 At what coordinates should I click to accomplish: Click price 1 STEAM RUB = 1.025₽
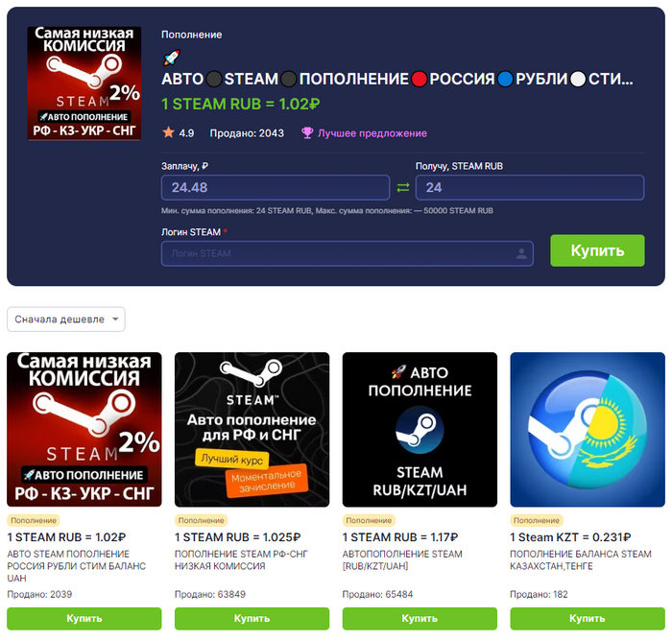pos(237,537)
